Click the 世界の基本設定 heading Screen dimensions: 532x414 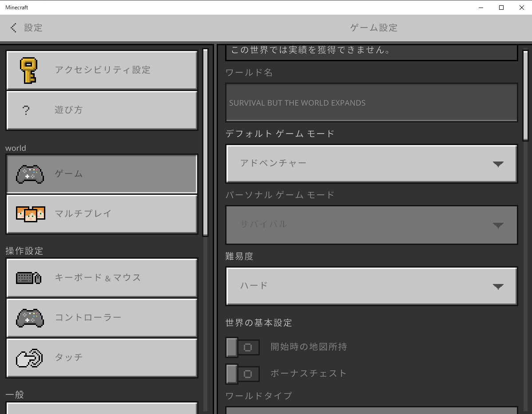(258, 323)
